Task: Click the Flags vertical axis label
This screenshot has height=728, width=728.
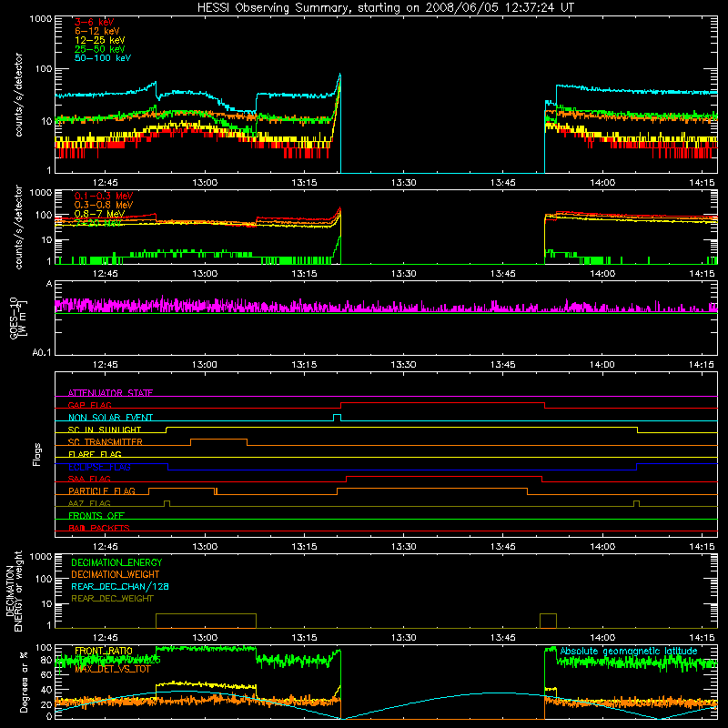Action: click(x=36, y=454)
